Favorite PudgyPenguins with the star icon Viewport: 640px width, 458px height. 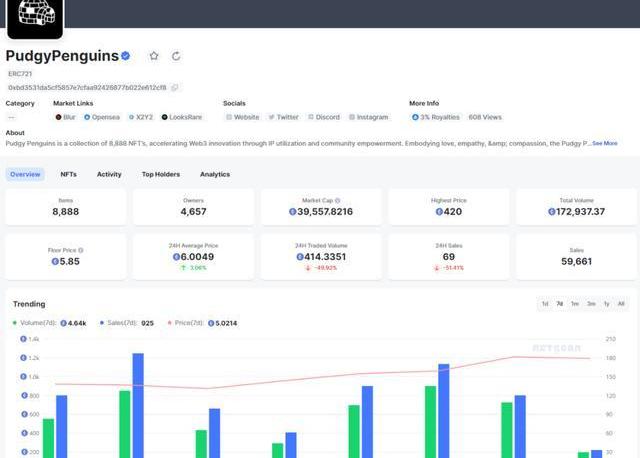(154, 56)
